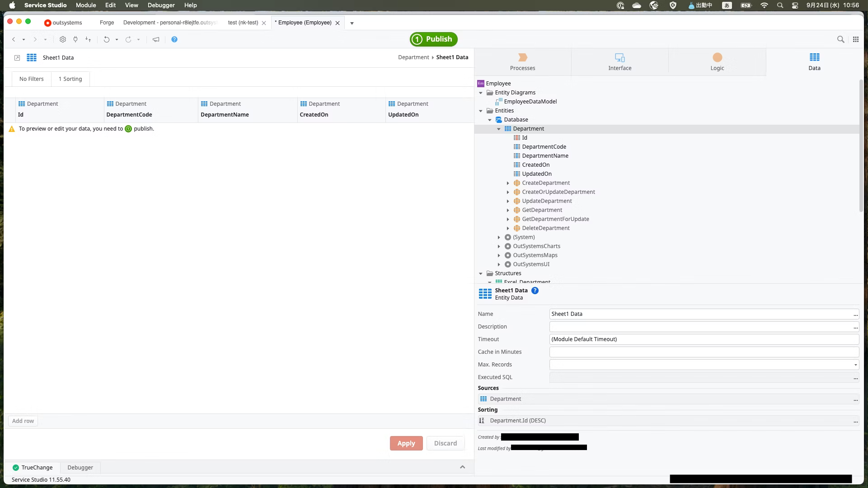Click the compare and merge arrows icon
This screenshot has width=868, height=488.
(x=88, y=39)
